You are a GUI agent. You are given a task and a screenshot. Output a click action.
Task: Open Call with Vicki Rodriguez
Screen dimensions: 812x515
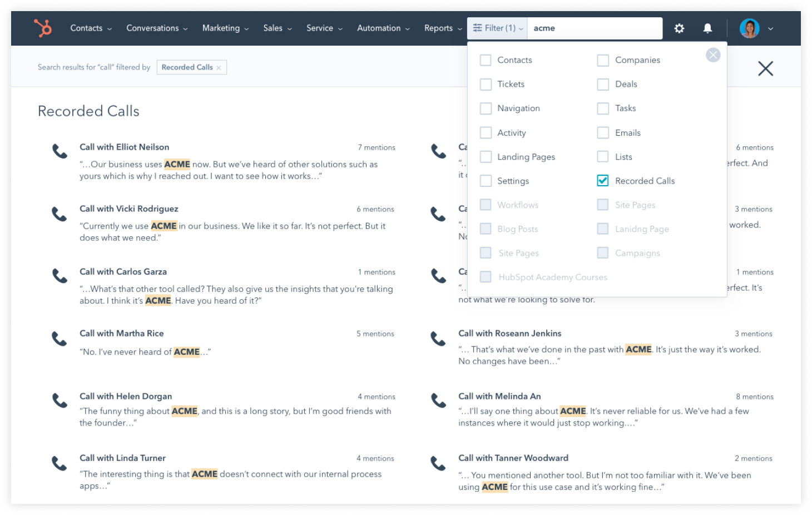pyautogui.click(x=129, y=209)
